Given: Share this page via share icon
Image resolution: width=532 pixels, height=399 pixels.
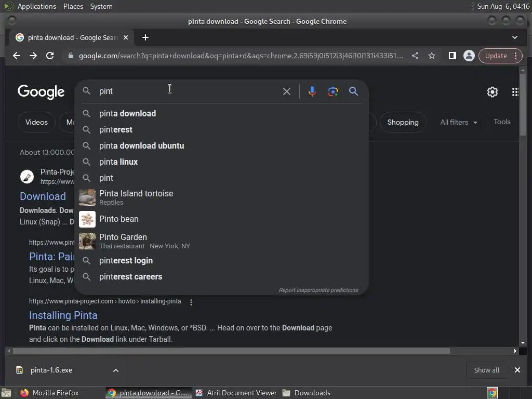Looking at the screenshot, I should [415, 56].
